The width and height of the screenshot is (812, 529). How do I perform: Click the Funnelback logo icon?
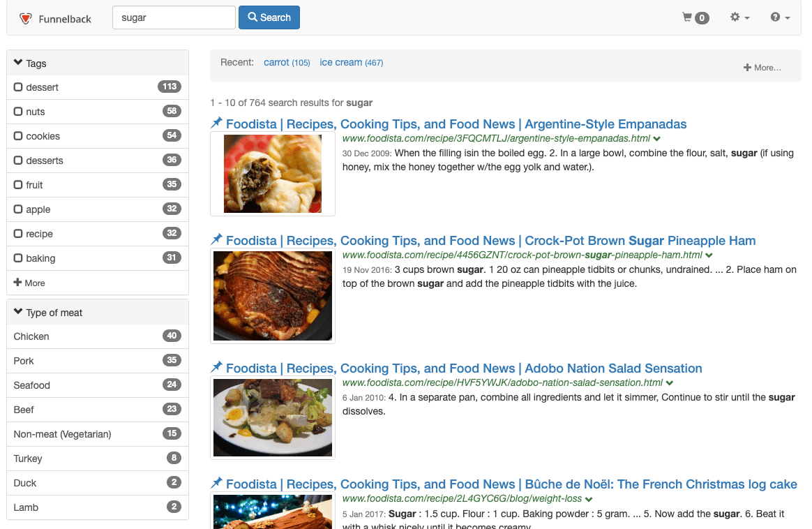tap(26, 19)
